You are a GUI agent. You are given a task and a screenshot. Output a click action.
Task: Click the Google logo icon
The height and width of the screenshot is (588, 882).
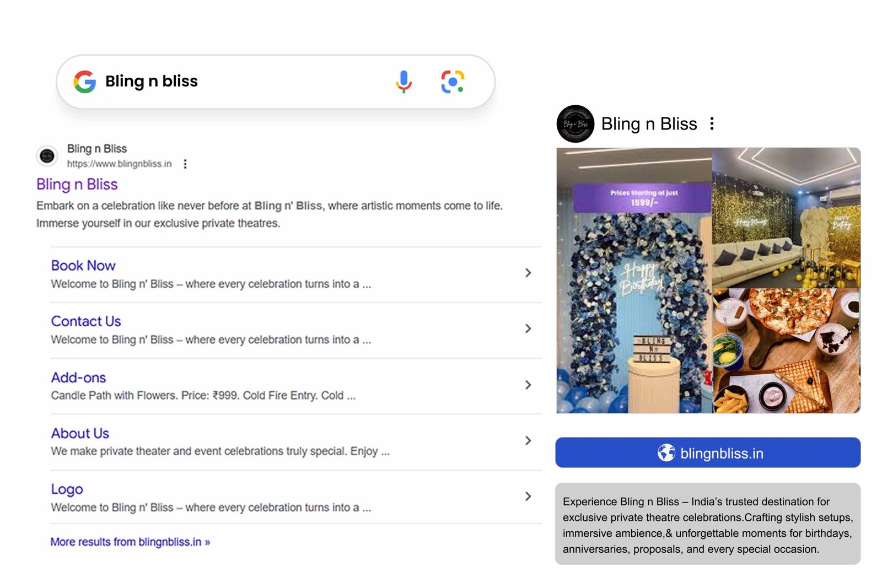(85, 82)
